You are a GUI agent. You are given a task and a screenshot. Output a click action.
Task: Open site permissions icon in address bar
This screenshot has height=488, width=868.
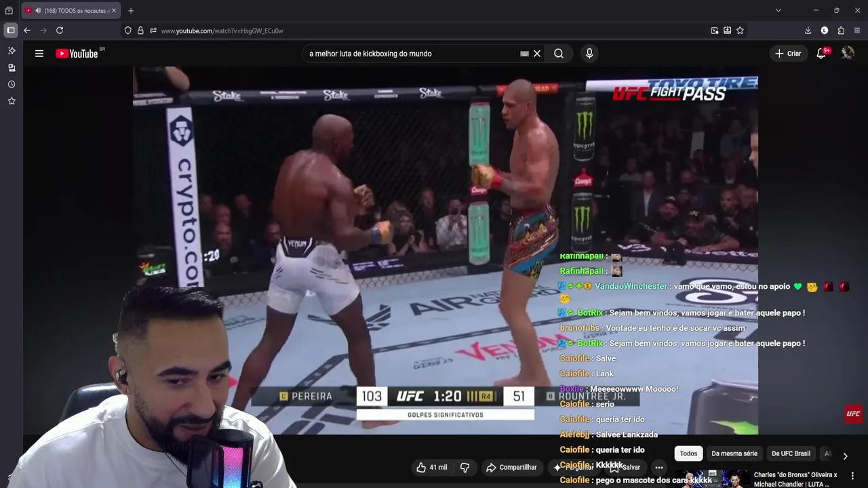(153, 30)
